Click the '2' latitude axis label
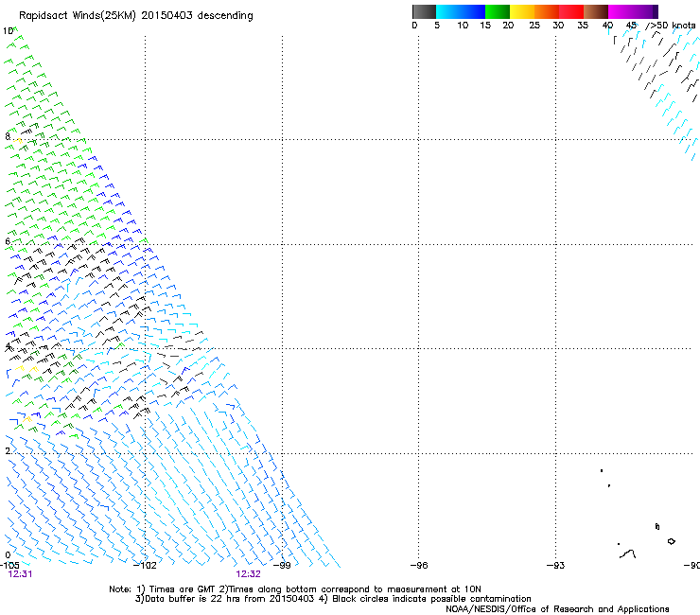The image size is (700, 615). (8, 450)
